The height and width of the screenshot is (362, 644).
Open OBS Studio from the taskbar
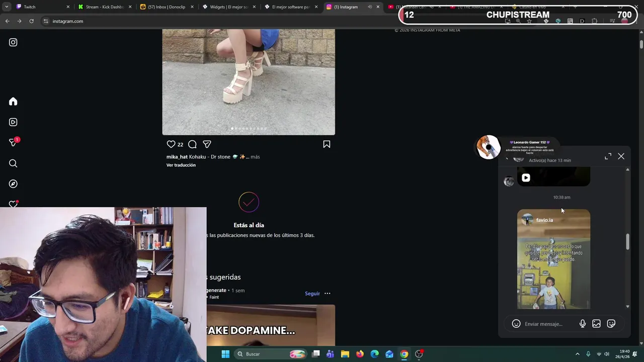(x=419, y=354)
